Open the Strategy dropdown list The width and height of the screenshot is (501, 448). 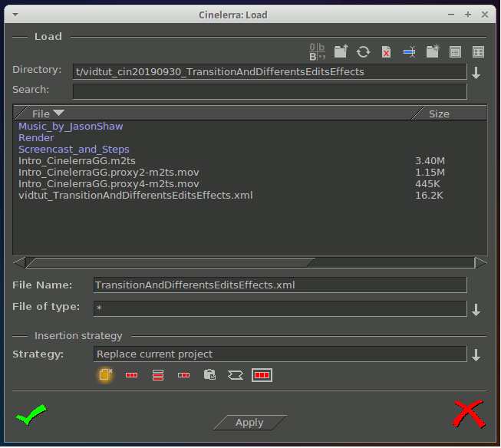476,355
